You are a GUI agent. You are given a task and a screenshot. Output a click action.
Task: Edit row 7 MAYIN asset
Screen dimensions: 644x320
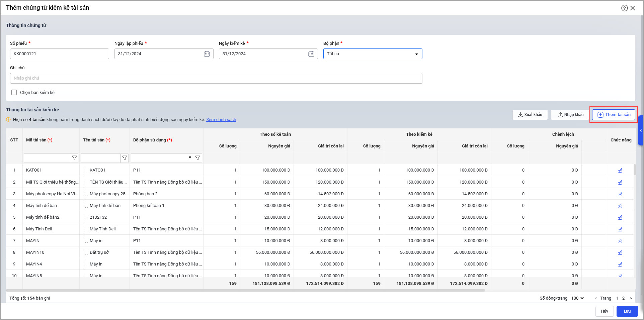[x=620, y=241]
